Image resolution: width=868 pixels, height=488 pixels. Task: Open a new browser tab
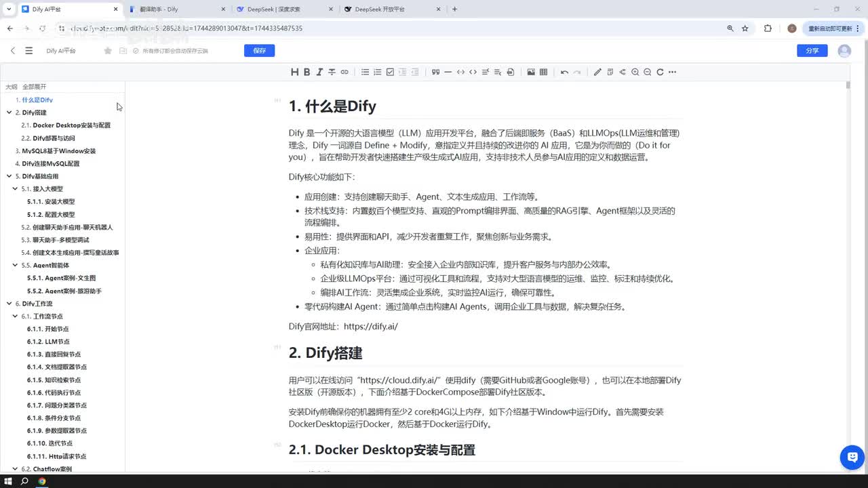pos(454,9)
